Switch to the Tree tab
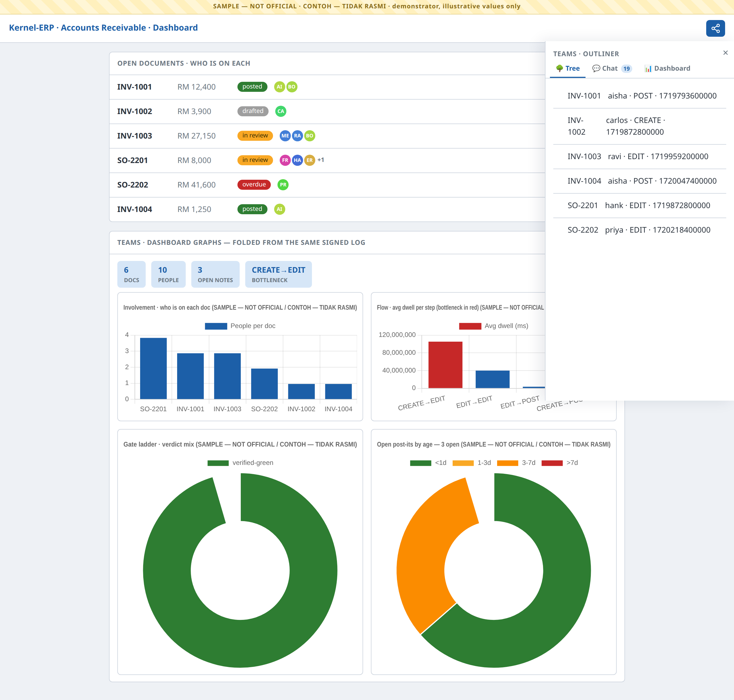Image resolution: width=734 pixels, height=700 pixels. pos(567,69)
